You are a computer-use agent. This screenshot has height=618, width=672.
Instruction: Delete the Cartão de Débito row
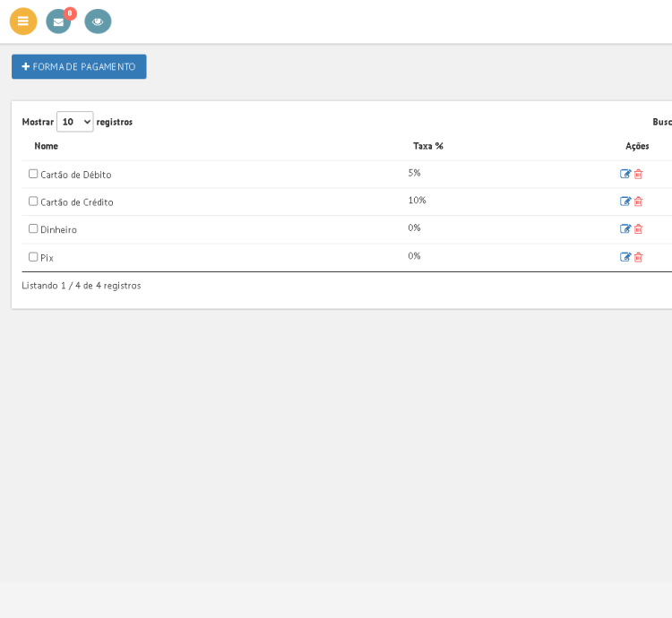[x=639, y=174]
